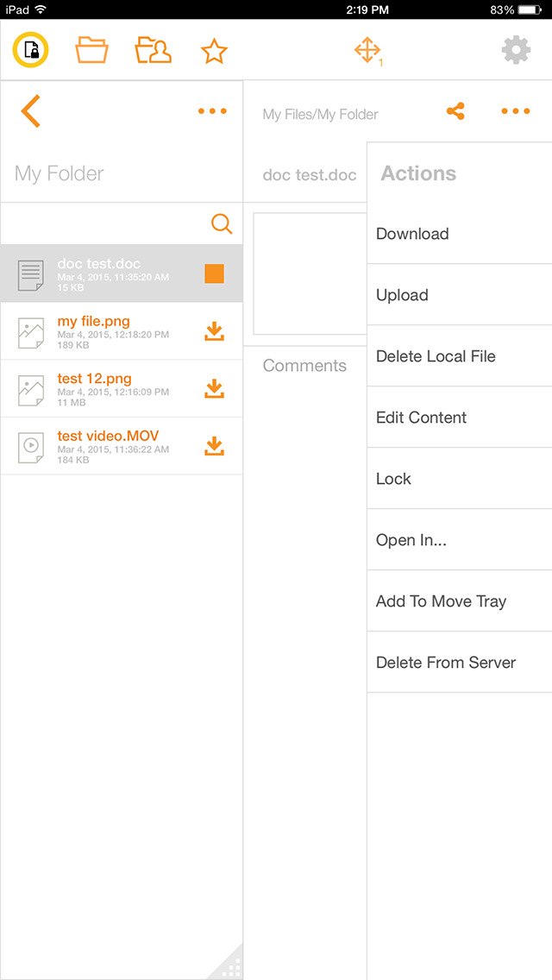Screen dimensions: 552x980
Task: Stop download of doc test.doc
Action: [214, 273]
